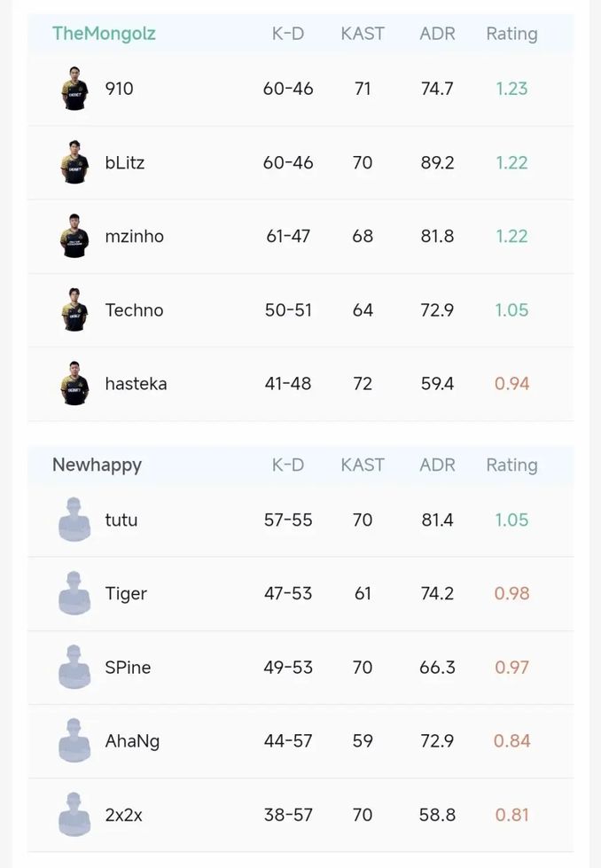The width and height of the screenshot is (601, 868).
Task: Select the player name tutu
Action: click(121, 520)
